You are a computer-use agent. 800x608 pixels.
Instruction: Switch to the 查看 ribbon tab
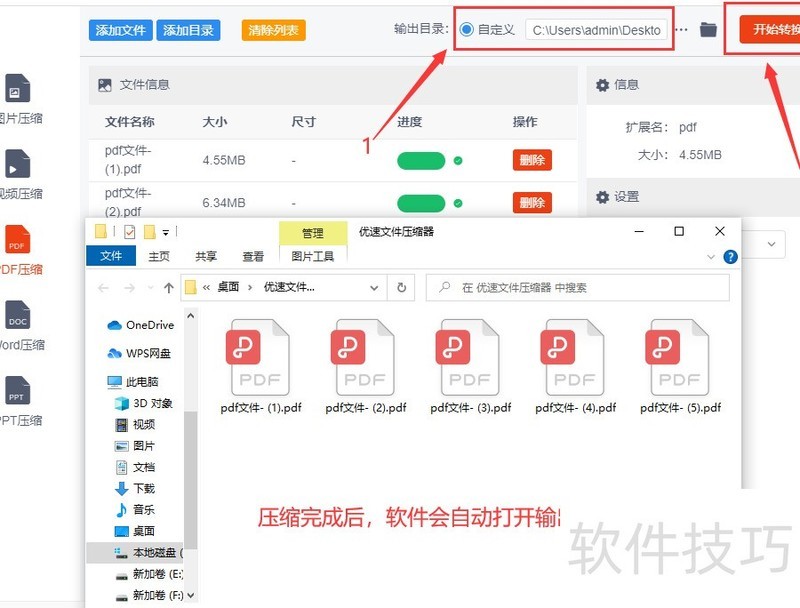click(x=253, y=255)
